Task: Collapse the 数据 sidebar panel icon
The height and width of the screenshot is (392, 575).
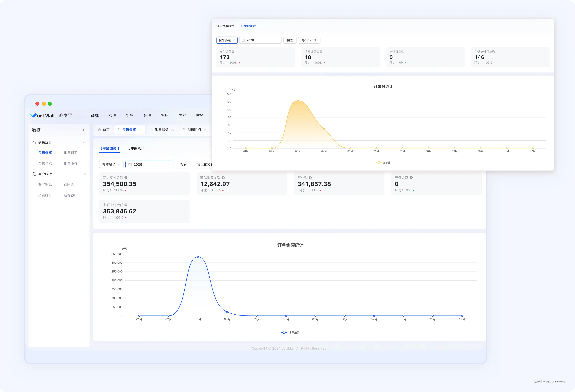Action: [83, 130]
